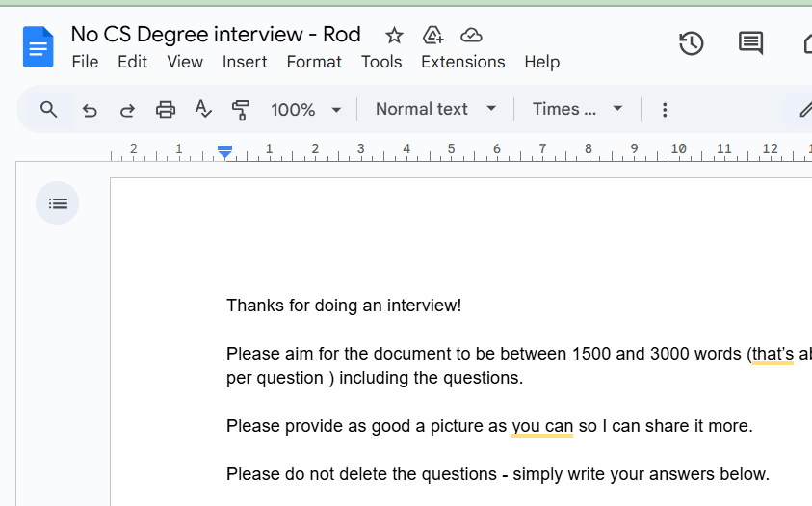812x506 pixels.
Task: Check the cloud save status icon
Action: point(471,36)
